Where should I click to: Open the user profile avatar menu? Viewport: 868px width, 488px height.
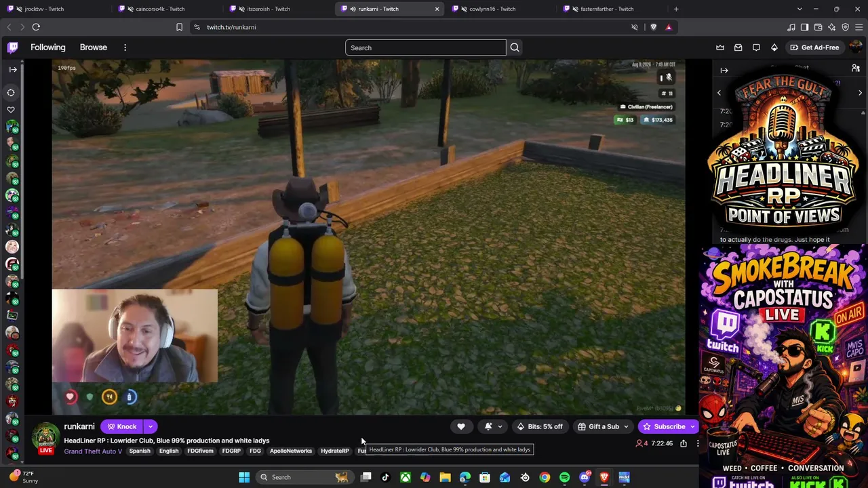click(856, 47)
